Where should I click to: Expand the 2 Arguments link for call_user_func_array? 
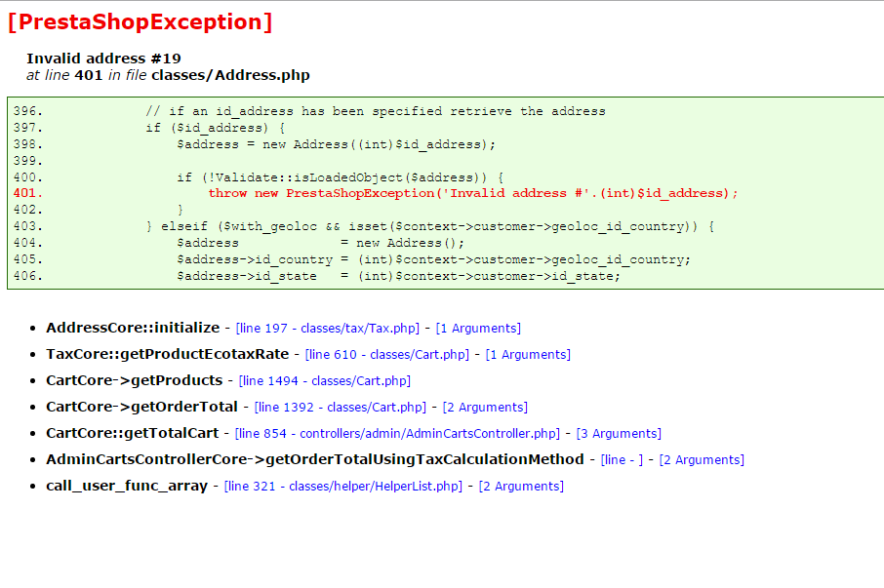(521, 486)
